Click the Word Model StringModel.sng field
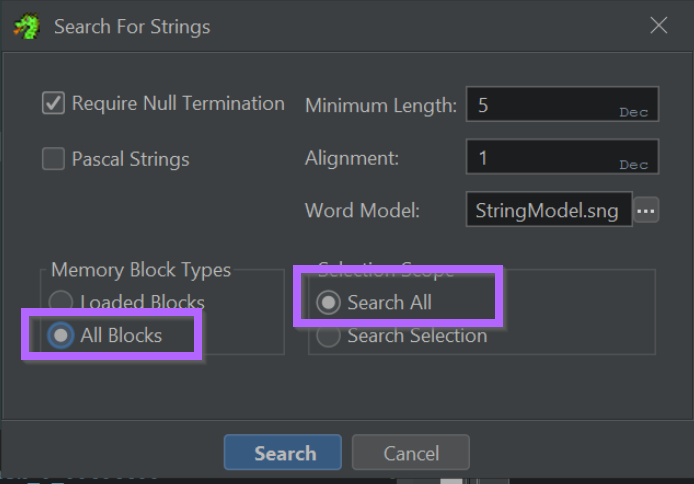This screenshot has height=484, width=694. [x=549, y=210]
